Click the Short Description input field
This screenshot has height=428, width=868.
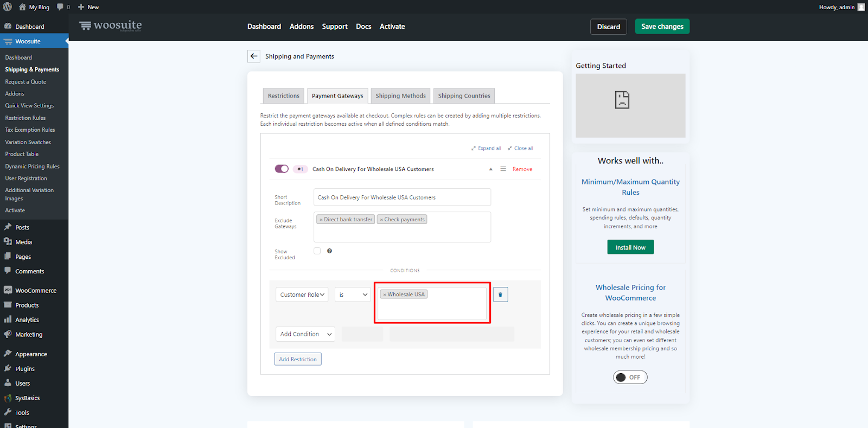pos(402,197)
